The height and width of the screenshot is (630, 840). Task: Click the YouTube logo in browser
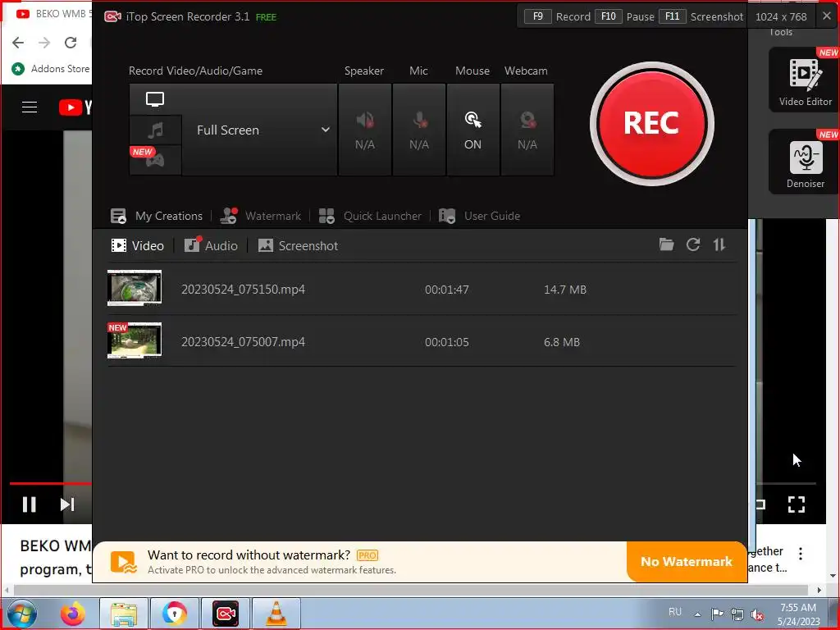pos(75,107)
